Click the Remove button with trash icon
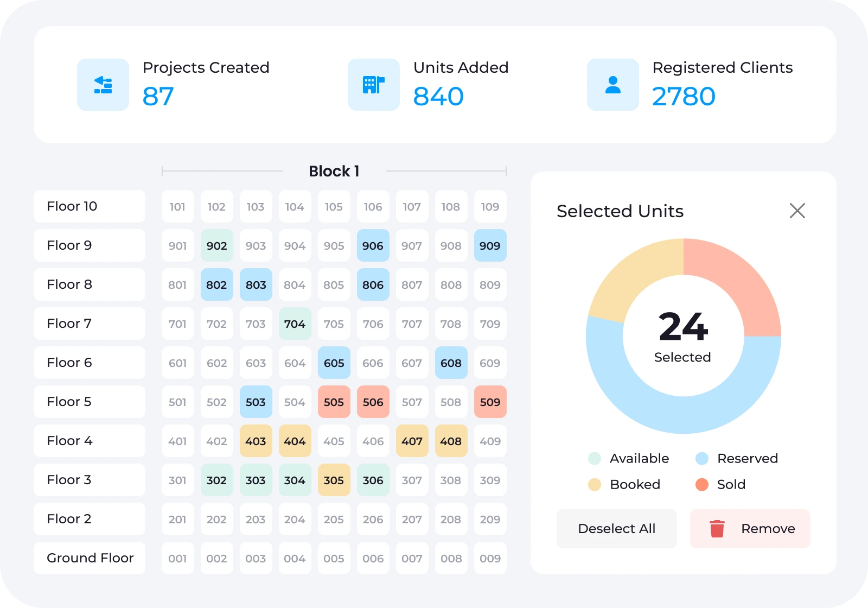This screenshot has height=608, width=868. [750, 529]
